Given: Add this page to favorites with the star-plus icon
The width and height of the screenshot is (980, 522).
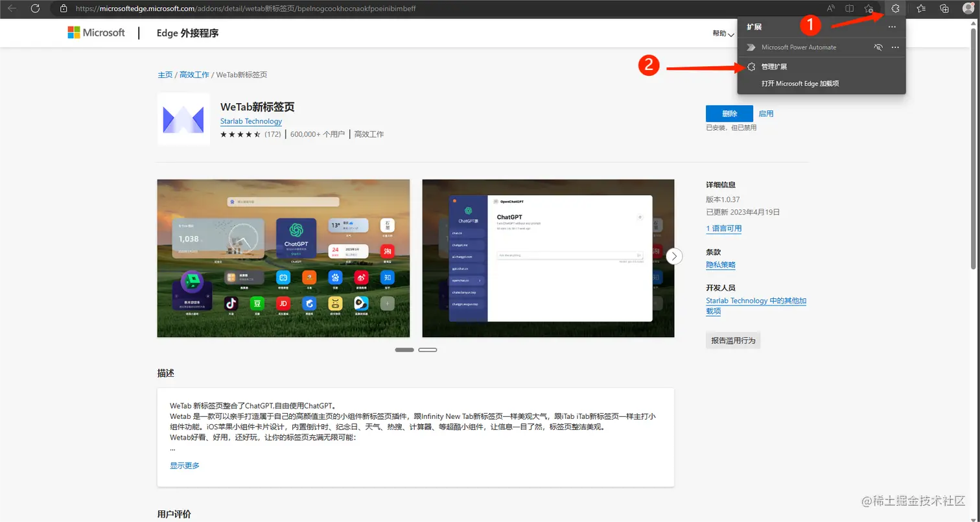Looking at the screenshot, I should [869, 8].
